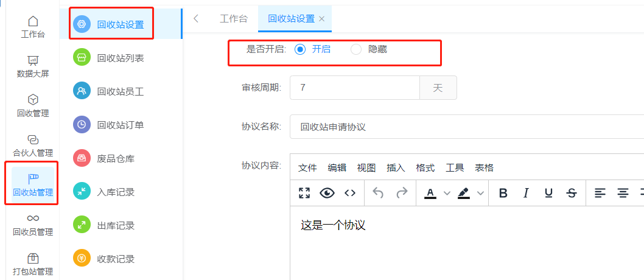Open the 格式 menu in editor

(x=425, y=167)
